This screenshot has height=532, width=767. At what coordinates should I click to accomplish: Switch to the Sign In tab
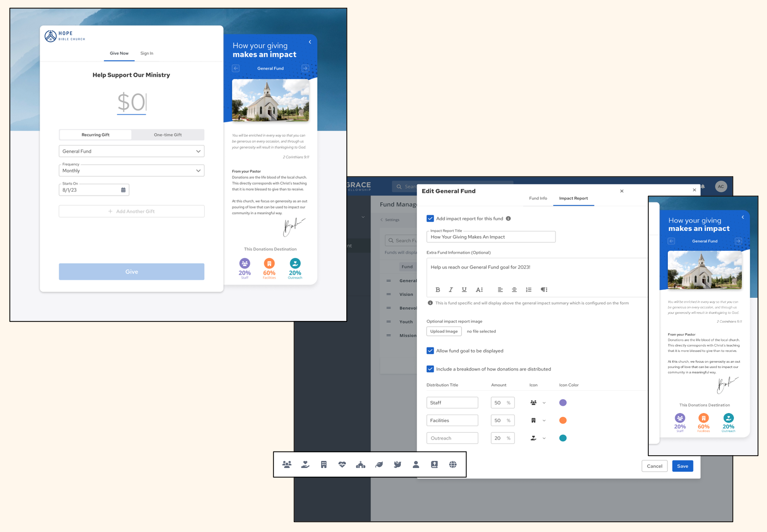pyautogui.click(x=147, y=53)
